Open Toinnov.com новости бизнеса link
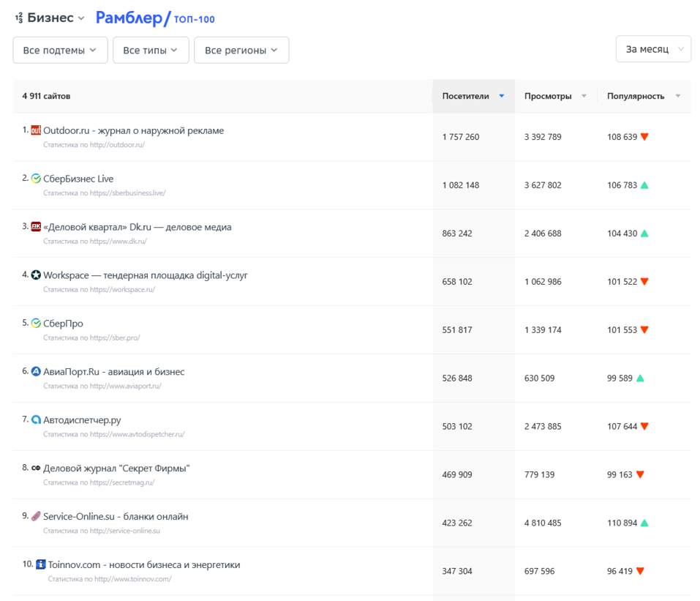The width and height of the screenshot is (700, 601). tap(144, 565)
